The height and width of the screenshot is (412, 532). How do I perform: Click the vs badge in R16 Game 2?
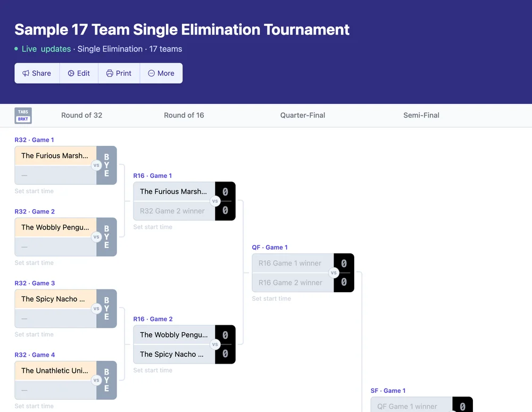pos(215,344)
